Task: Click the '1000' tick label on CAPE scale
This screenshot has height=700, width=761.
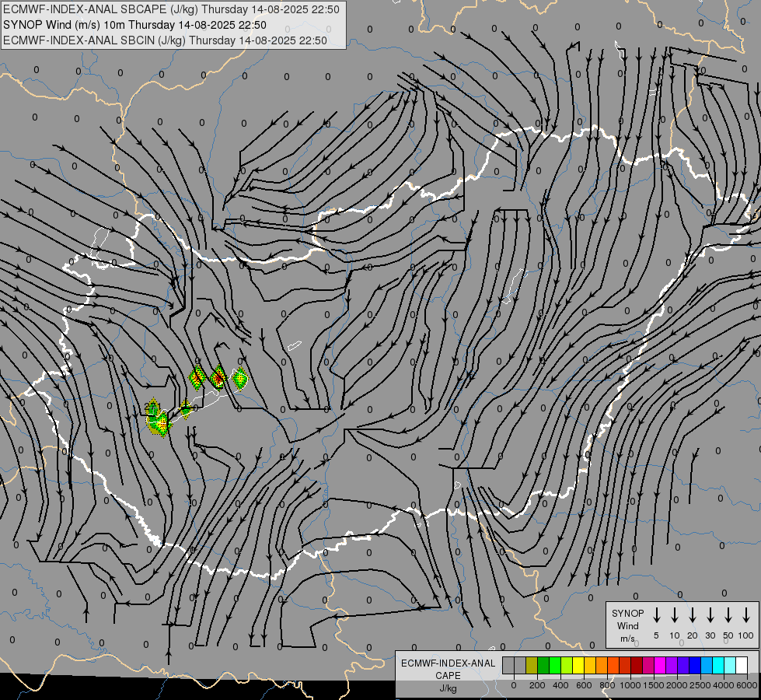Action: (x=630, y=685)
